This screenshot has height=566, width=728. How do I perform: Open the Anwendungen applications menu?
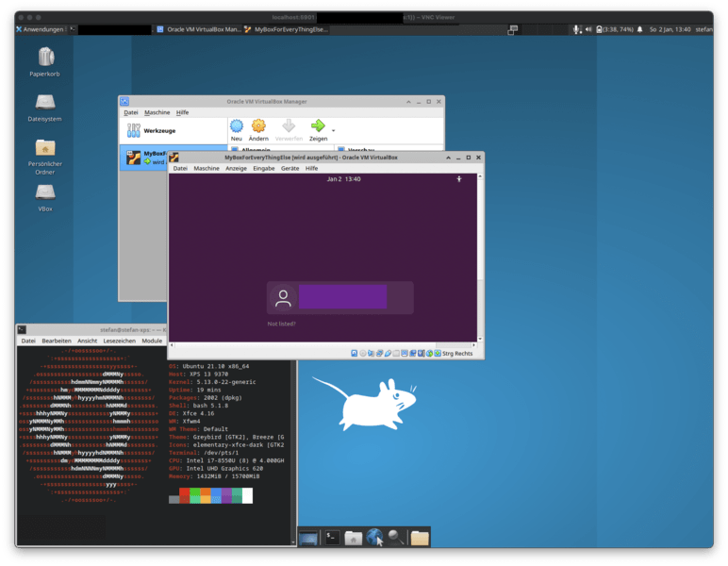pos(40,29)
